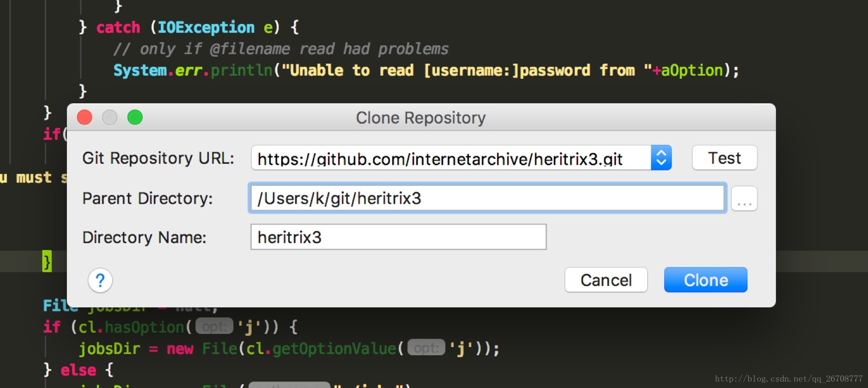868x388 pixels.
Task: Click the 'Clone Repository' title text
Action: coord(421,118)
